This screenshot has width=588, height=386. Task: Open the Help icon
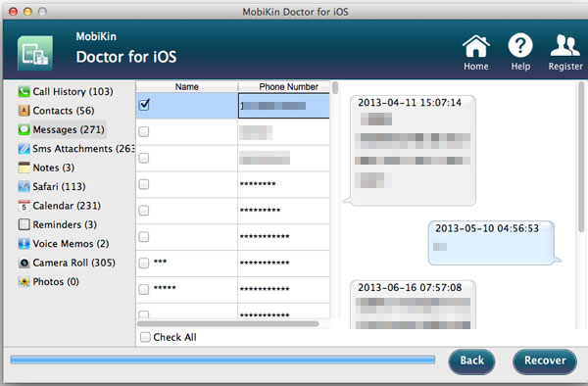520,52
